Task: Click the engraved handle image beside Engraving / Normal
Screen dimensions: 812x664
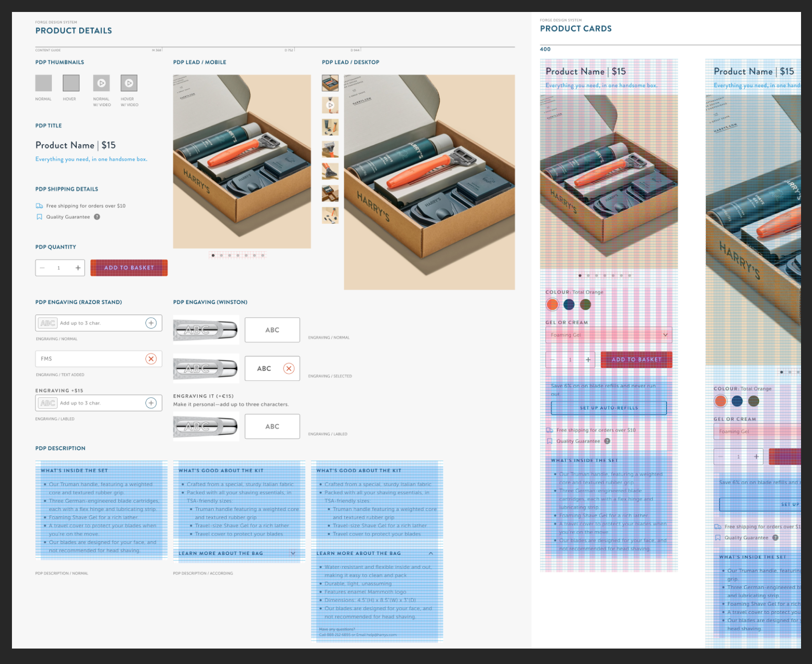Action: tap(206, 330)
